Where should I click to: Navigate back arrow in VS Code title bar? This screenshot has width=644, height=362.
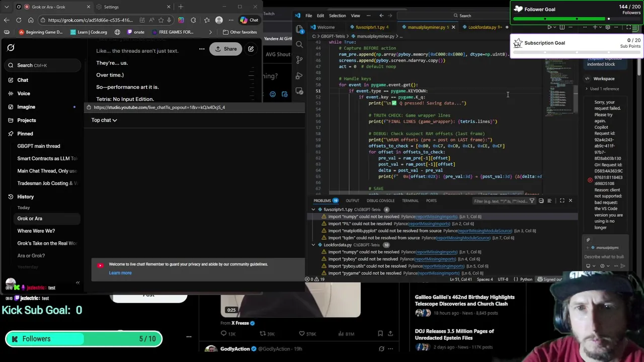point(381,16)
